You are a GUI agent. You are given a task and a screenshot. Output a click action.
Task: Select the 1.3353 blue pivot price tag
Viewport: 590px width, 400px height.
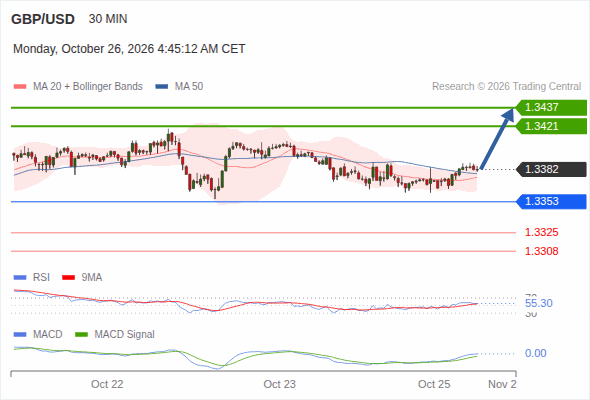(551, 201)
